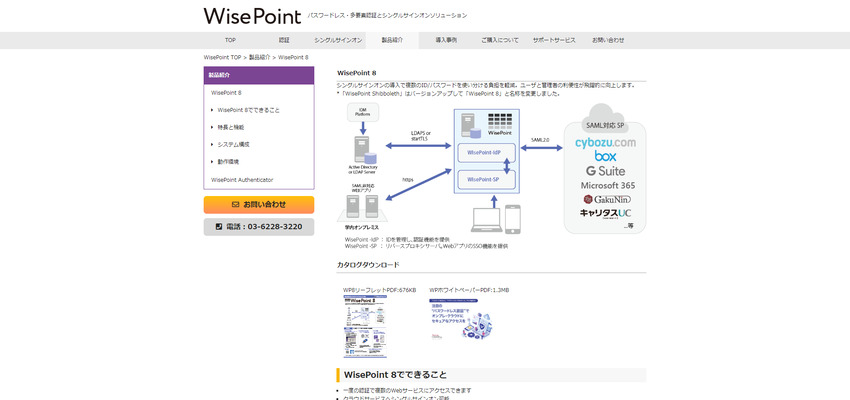This screenshot has height=400, width=850.
Task: Go to シングルサインオン in the nav bar
Action: coord(338,40)
